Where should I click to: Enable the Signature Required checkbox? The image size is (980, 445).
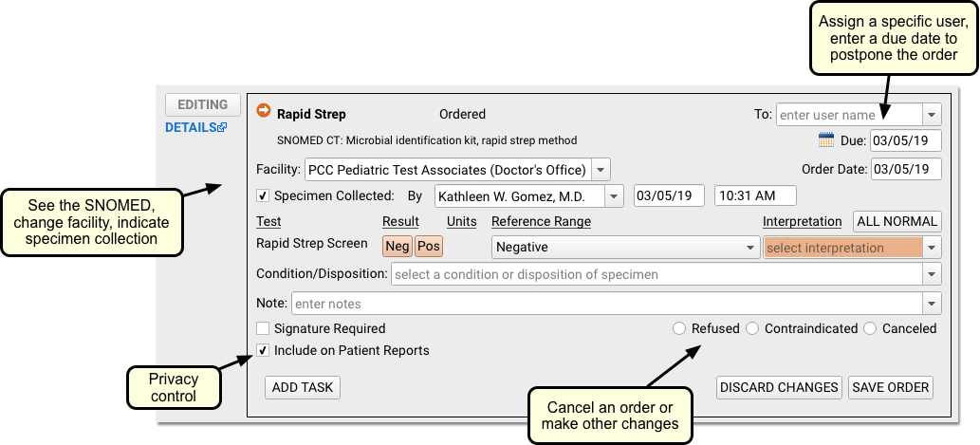(x=263, y=328)
